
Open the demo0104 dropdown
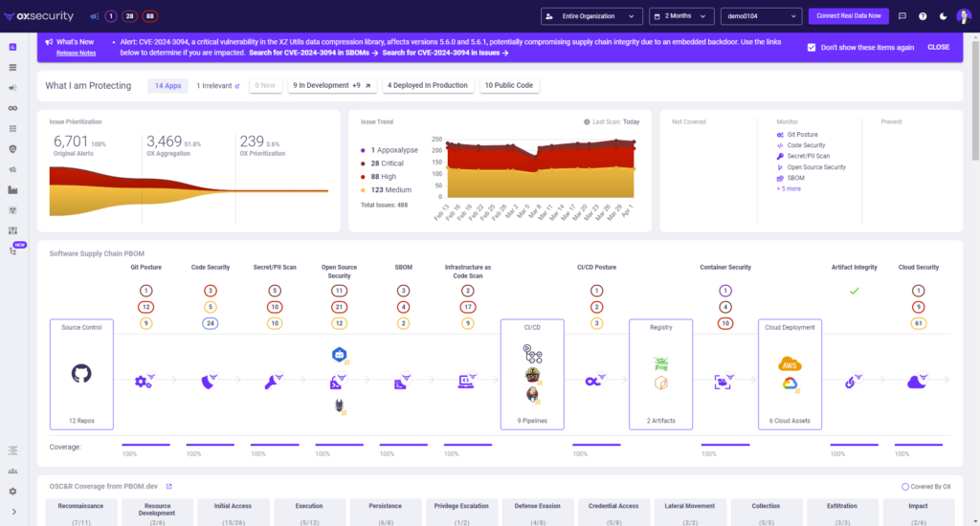(761, 16)
